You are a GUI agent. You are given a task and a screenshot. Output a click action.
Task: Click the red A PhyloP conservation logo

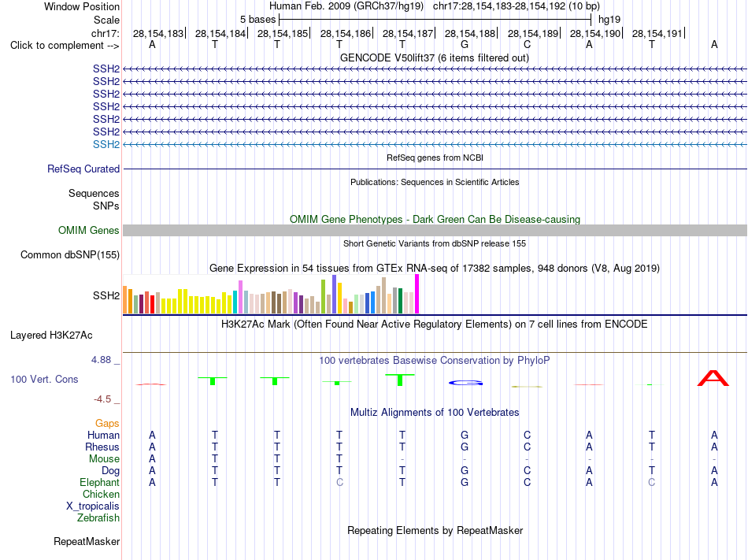[713, 378]
